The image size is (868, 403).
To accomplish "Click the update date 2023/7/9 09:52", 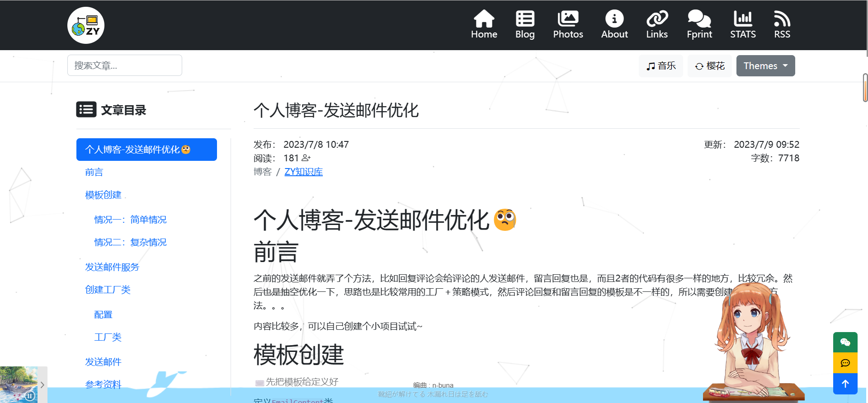I will (767, 145).
